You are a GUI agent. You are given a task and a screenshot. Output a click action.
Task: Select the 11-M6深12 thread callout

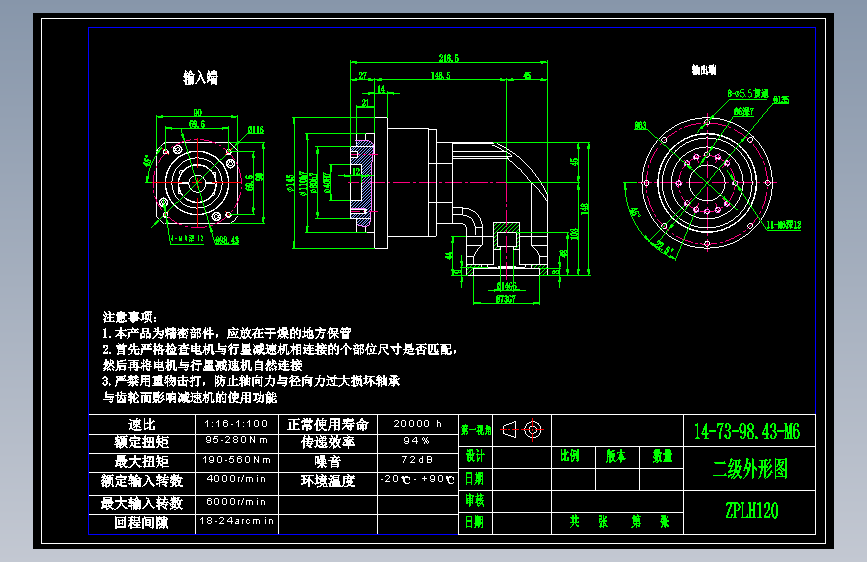coord(784,225)
